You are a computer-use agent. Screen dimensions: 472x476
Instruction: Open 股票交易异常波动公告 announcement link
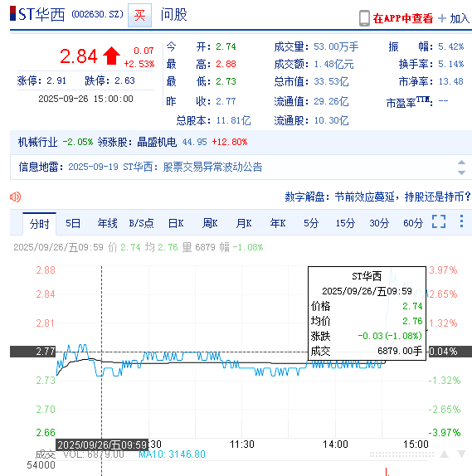pos(212,167)
